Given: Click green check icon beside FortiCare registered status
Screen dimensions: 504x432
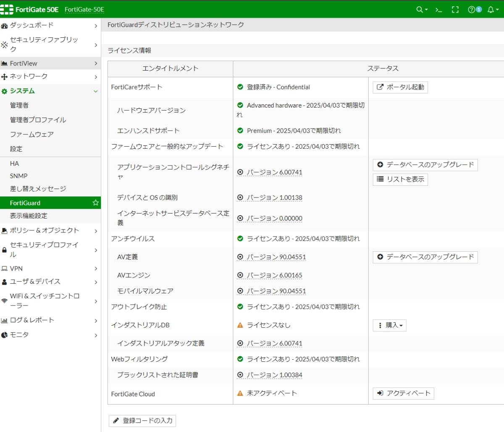Looking at the screenshot, I should (x=240, y=87).
